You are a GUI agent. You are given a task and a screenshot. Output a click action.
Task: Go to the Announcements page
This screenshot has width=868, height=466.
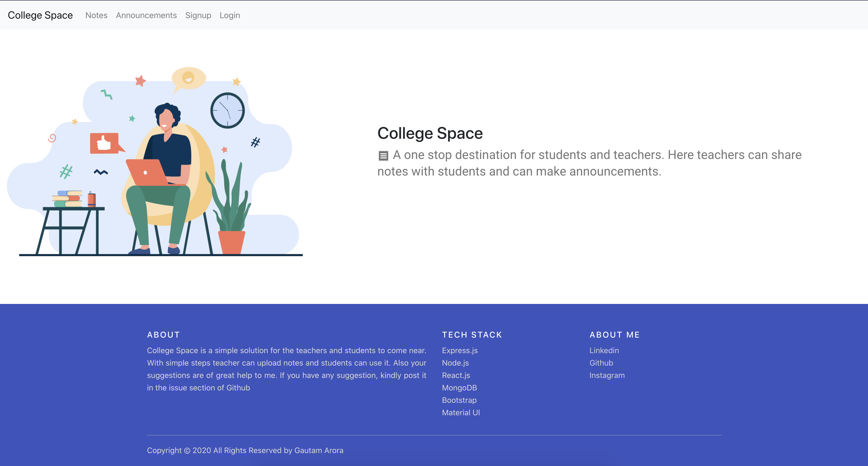point(146,15)
